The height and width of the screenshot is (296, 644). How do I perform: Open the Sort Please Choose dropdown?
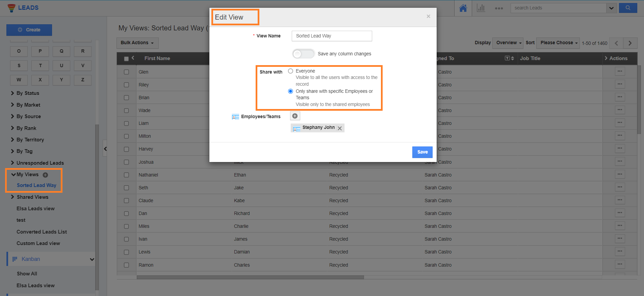click(x=558, y=43)
